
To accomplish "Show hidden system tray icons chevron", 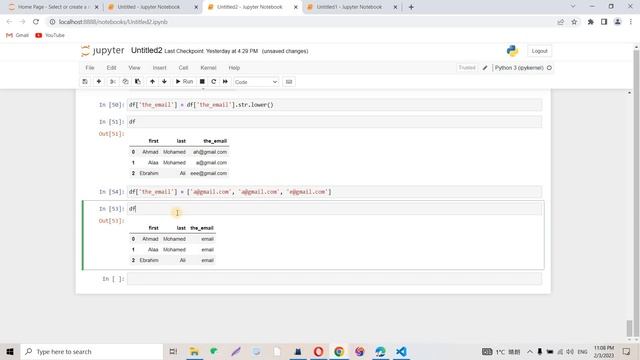I will 529,351.
